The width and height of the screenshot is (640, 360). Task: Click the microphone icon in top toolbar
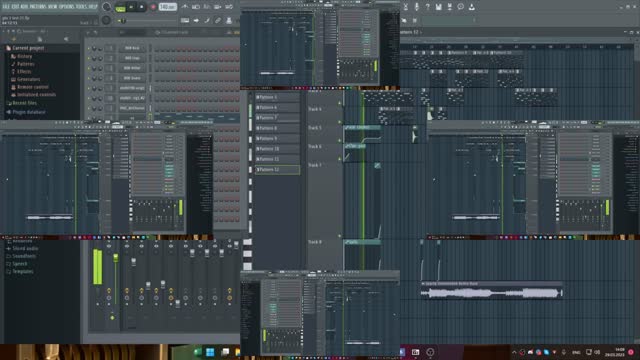pyautogui.click(x=416, y=7)
